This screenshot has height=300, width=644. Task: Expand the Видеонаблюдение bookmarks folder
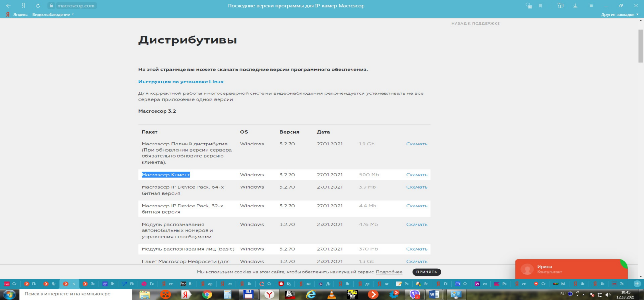point(53,15)
